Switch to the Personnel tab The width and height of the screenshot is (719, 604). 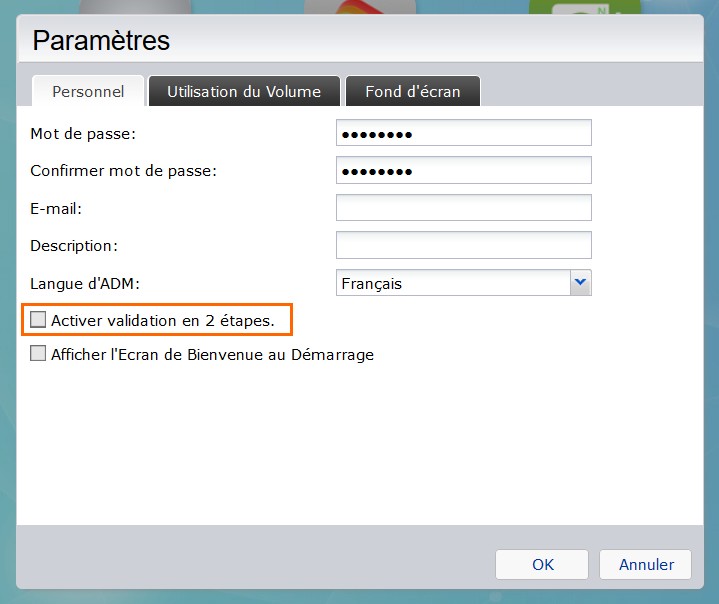[88, 91]
